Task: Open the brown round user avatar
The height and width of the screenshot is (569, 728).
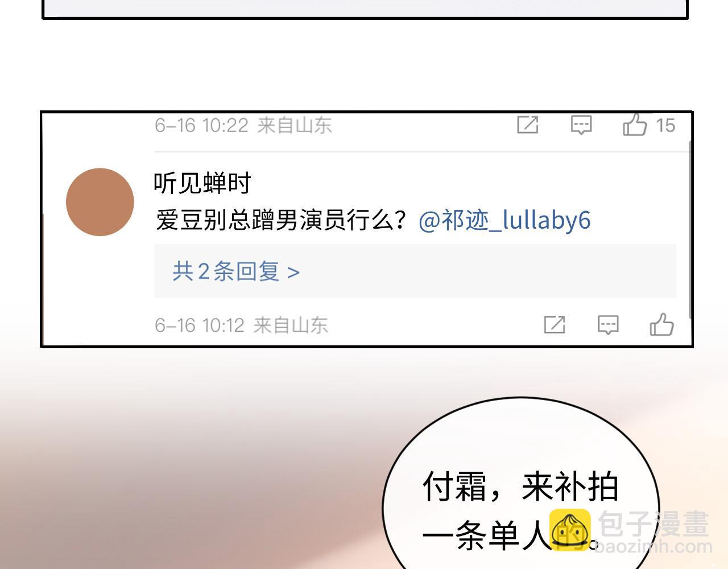Action: pyautogui.click(x=100, y=202)
